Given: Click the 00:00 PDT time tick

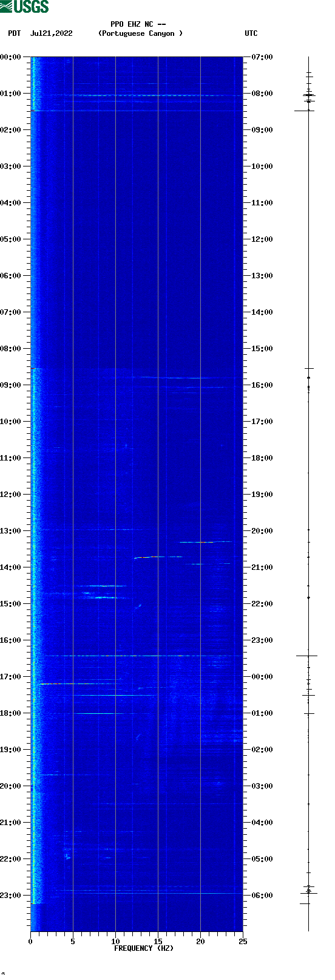Looking at the screenshot, I should click(10, 57).
